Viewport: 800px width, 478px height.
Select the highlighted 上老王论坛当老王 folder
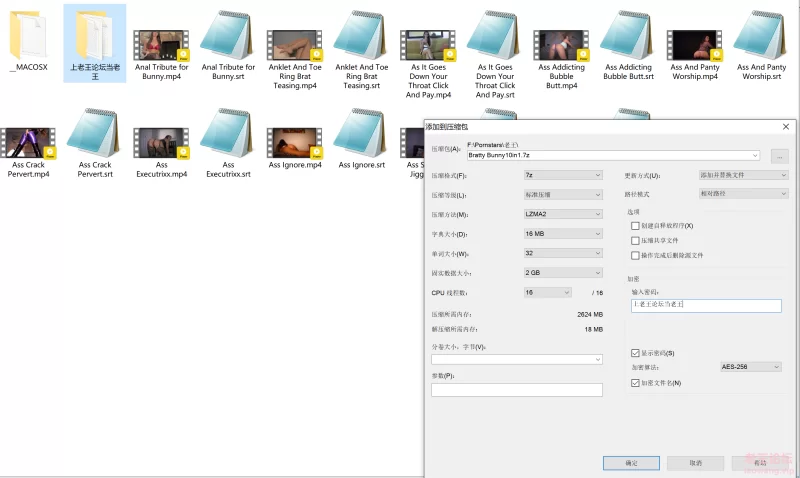coord(95,43)
